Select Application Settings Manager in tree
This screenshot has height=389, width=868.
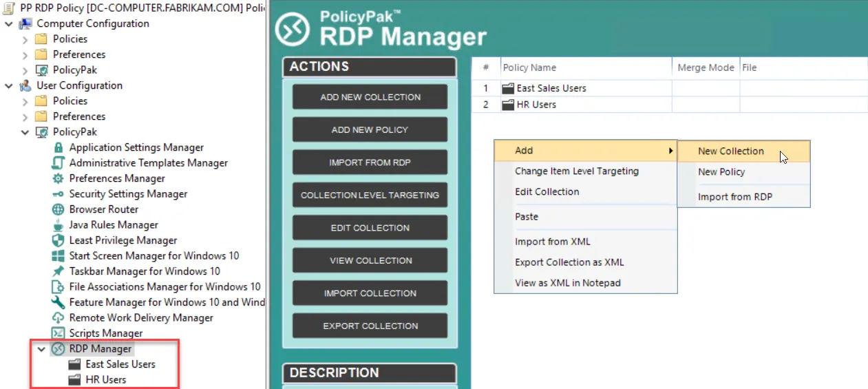pyautogui.click(x=136, y=147)
